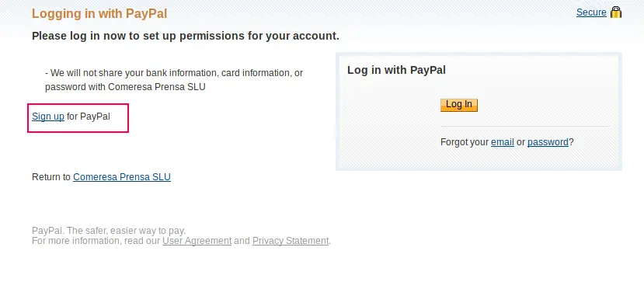This screenshot has height=303, width=644.
Task: Click the 'Please log in now' instruction line
Action: 186,36
